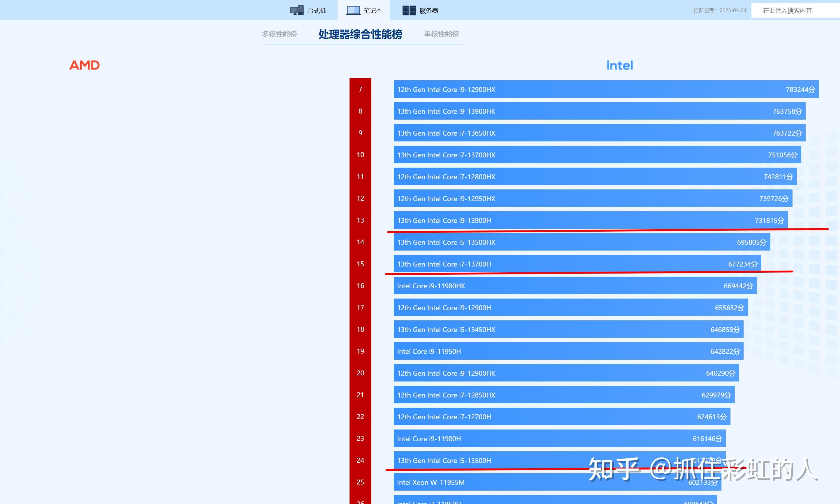Select 13th Gen Intel Core i9-13900H bar
The width and height of the screenshot is (840, 504).
(x=590, y=220)
